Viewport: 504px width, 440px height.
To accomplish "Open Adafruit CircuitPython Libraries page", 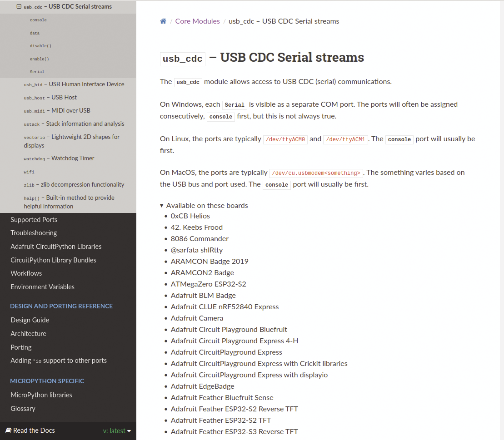I will tap(56, 246).
